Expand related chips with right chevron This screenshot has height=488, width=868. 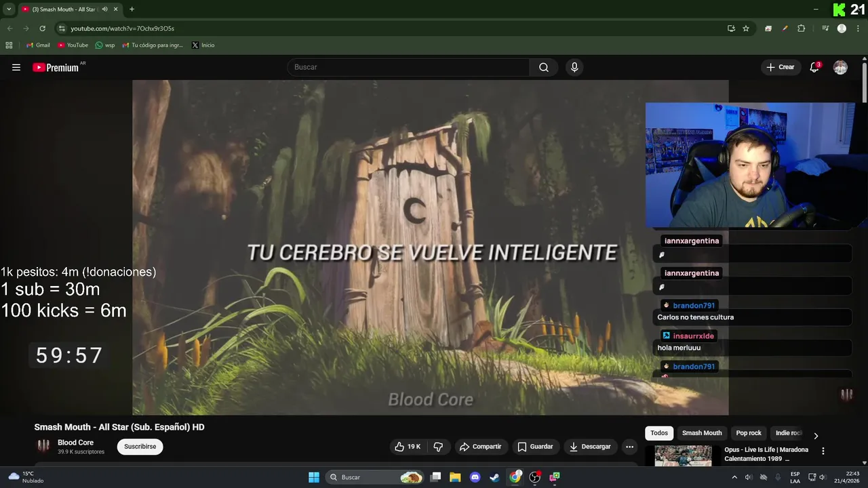click(816, 435)
